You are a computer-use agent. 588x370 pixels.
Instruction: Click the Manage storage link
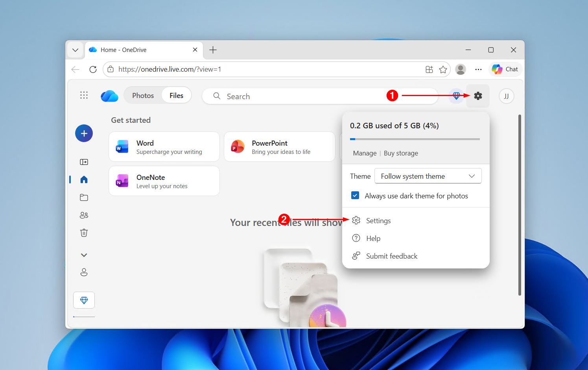365,153
